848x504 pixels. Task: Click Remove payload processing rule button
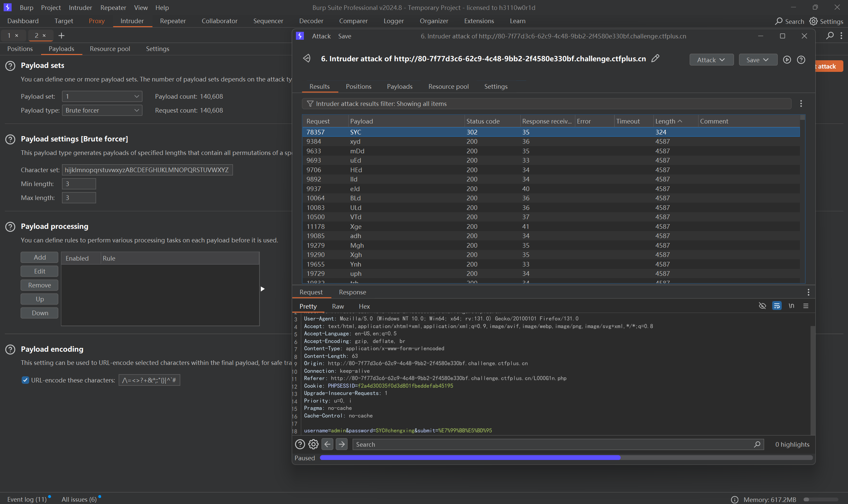[x=39, y=285]
